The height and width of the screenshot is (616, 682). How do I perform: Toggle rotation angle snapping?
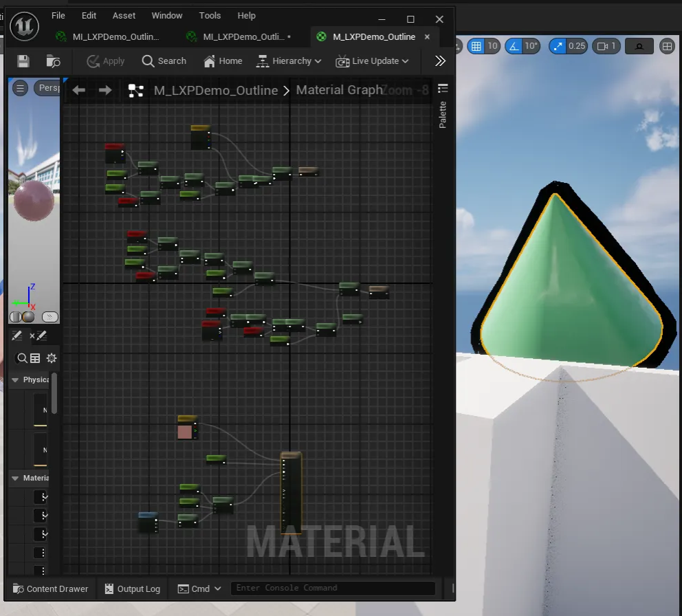[x=514, y=46]
